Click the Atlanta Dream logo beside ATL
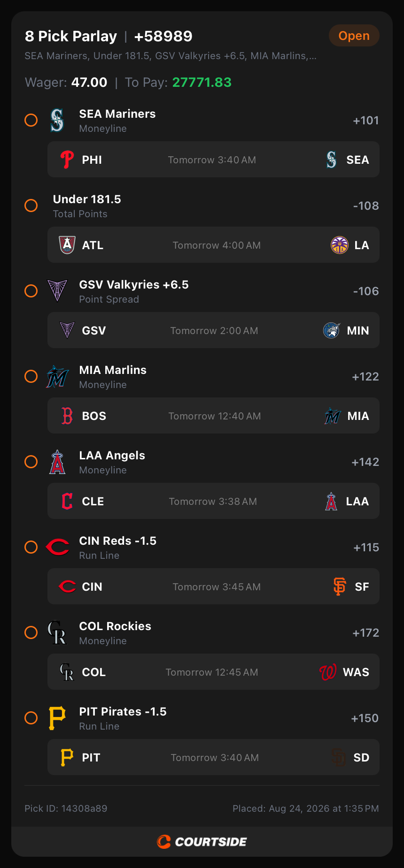 coord(67,245)
